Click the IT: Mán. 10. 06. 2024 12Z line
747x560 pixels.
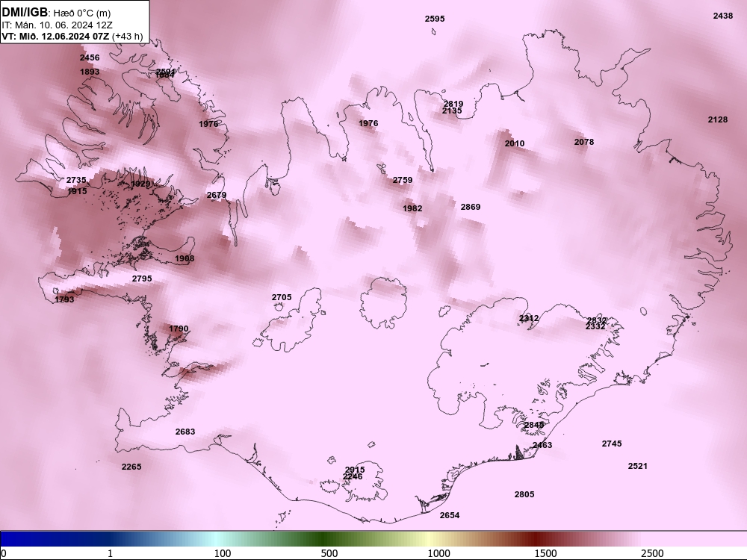point(58,25)
